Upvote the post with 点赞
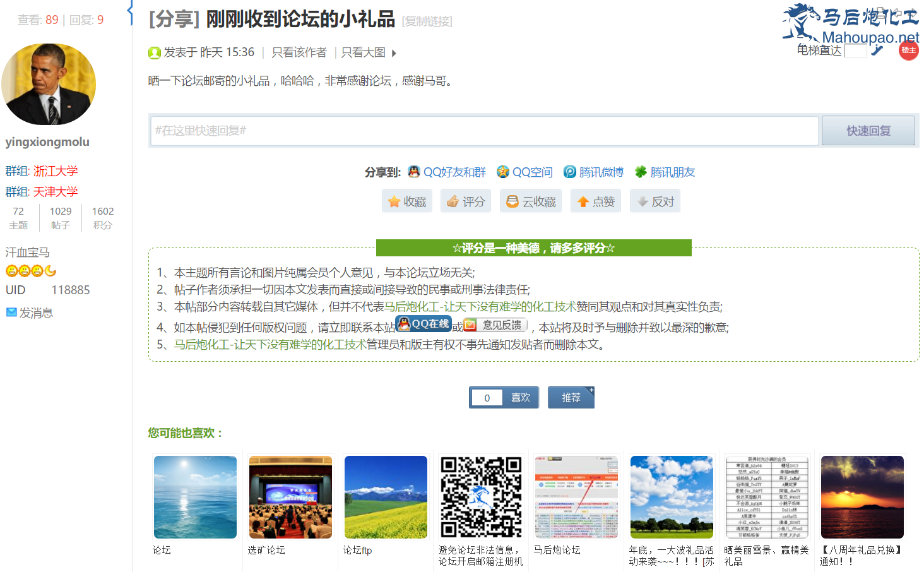Viewport: 924px width, 572px height. click(x=595, y=201)
